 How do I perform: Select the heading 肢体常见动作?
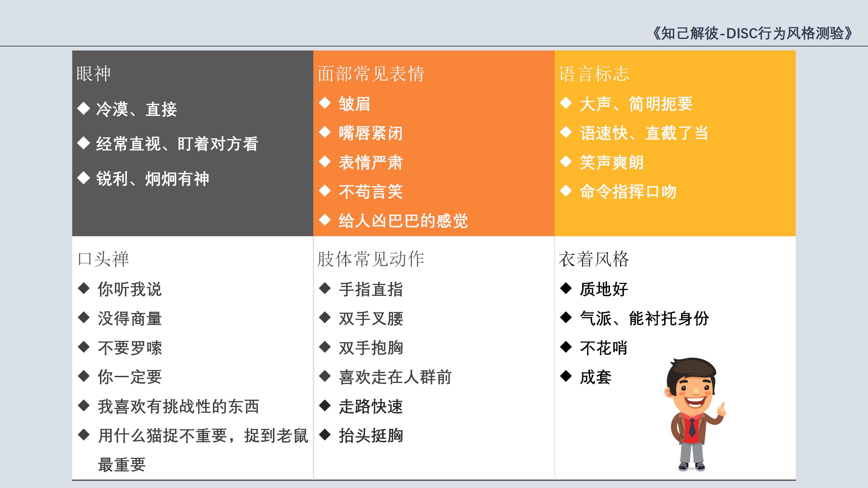[371, 259]
